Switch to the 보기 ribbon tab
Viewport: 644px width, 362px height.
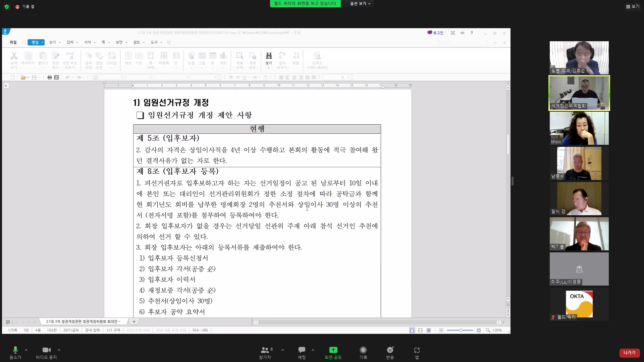[53, 42]
